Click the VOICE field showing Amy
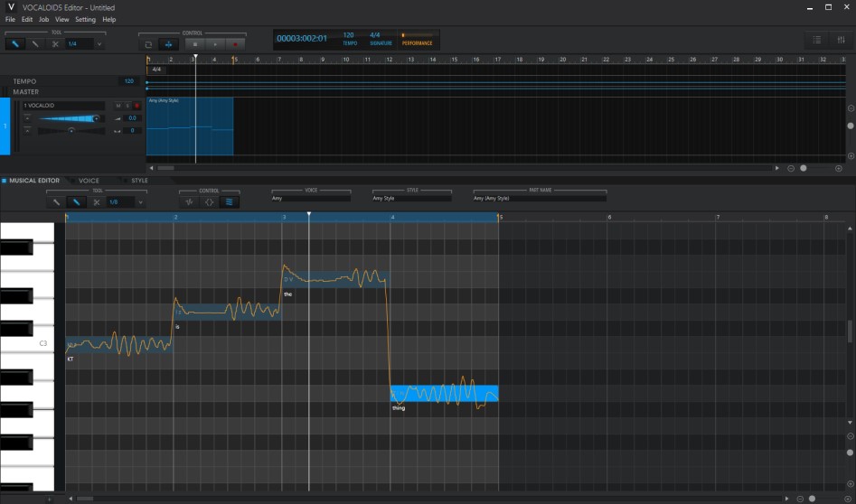Viewport: 856px width, 504px height. pos(311,199)
